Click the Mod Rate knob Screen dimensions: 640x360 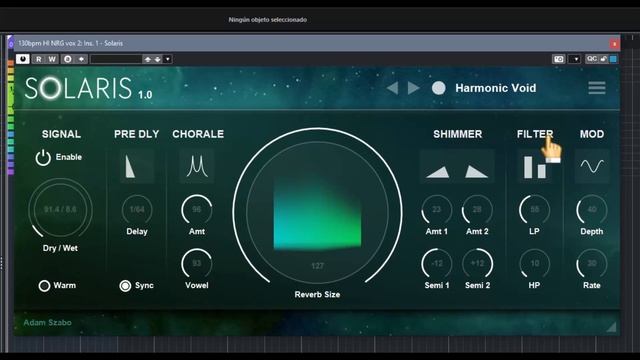[x=591, y=264]
